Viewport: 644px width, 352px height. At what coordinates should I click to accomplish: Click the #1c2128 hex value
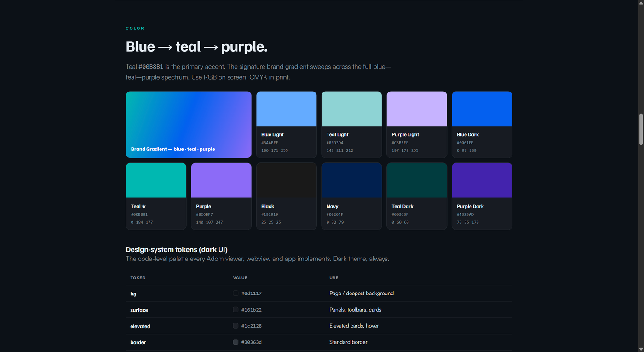[x=252, y=326]
